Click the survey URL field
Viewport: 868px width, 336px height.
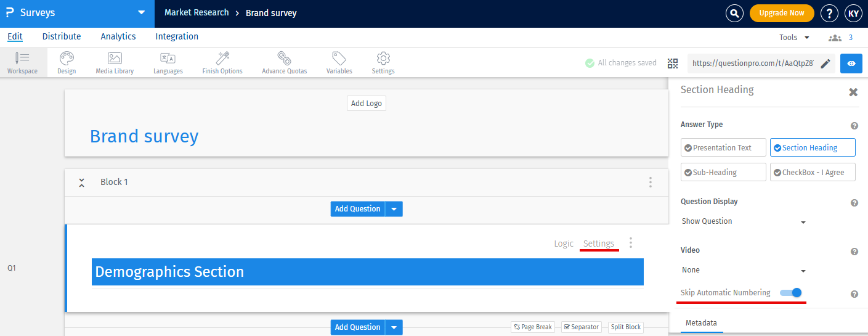click(752, 63)
